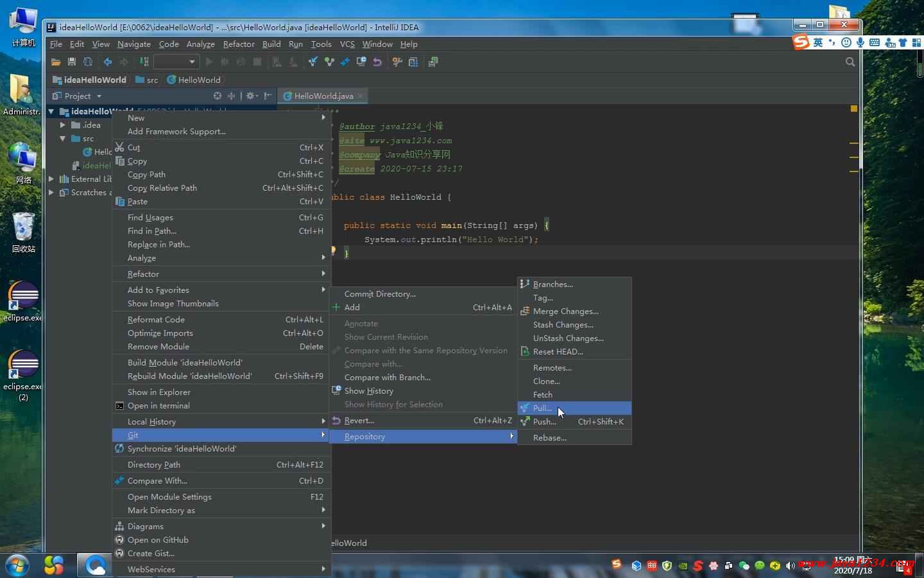Click Add in Git submenu
924x578 pixels.
click(x=423, y=307)
